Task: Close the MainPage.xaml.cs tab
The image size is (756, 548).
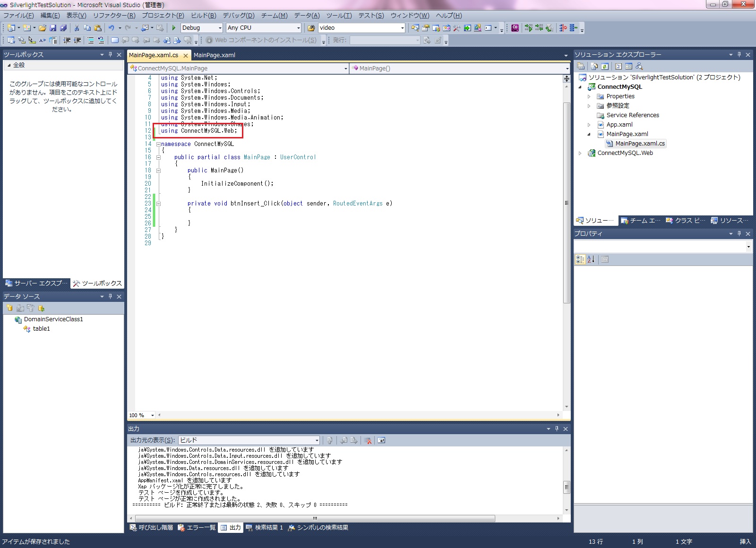Action: point(186,56)
